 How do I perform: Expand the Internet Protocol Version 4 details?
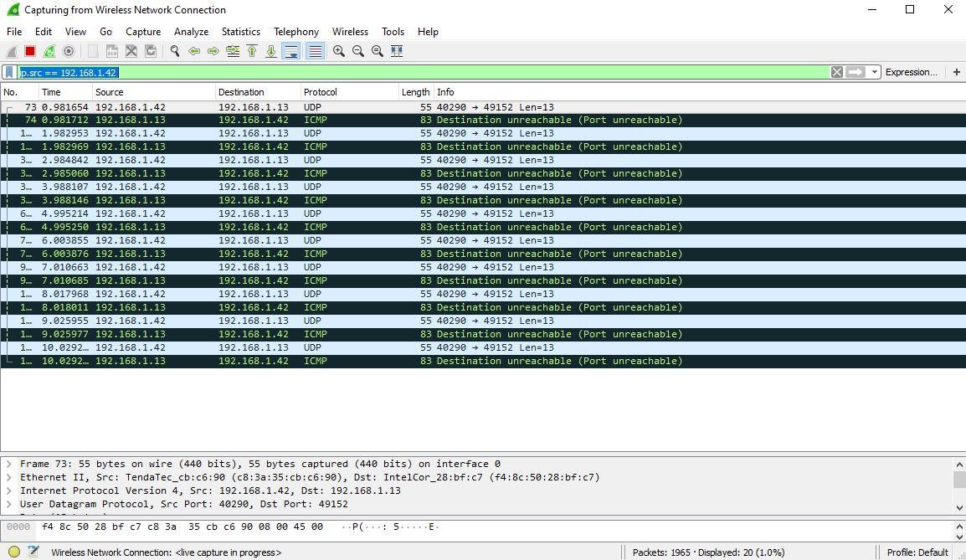[x=9, y=491]
